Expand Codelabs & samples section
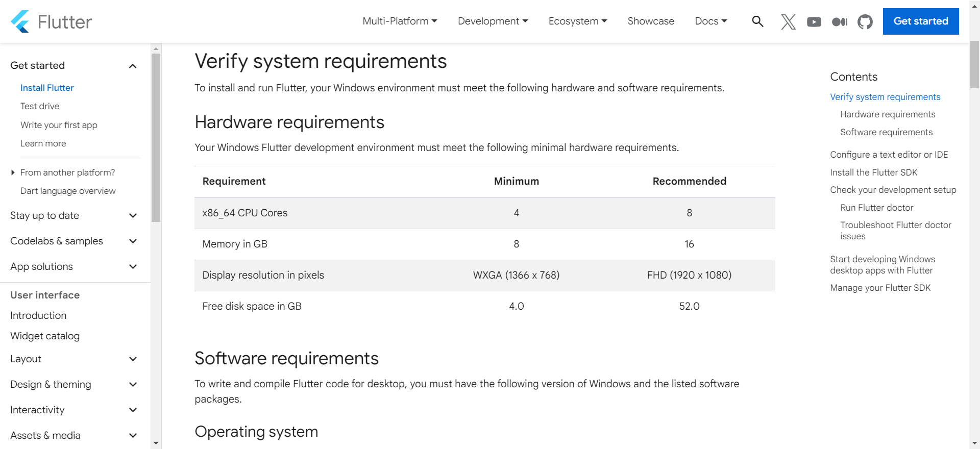This screenshot has width=980, height=449. click(133, 241)
